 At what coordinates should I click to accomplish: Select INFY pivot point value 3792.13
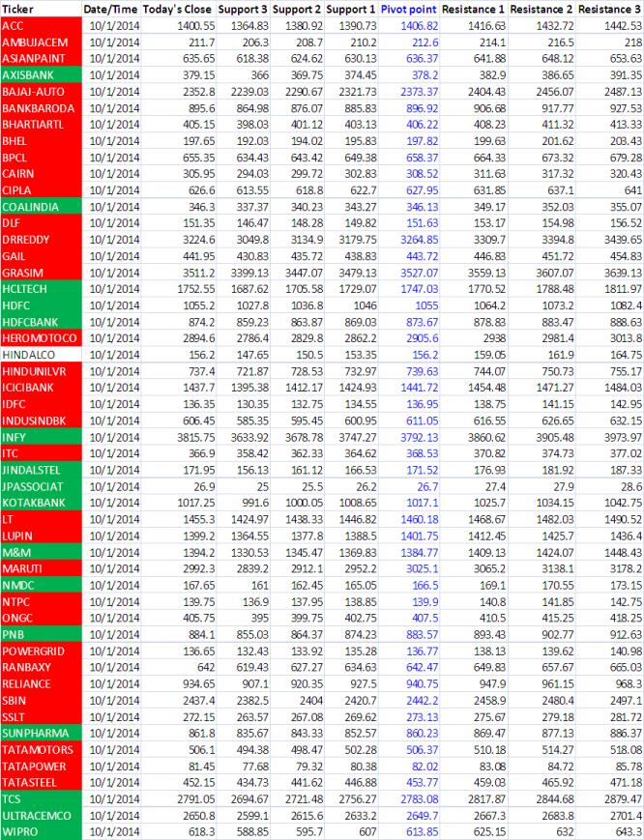(x=419, y=437)
